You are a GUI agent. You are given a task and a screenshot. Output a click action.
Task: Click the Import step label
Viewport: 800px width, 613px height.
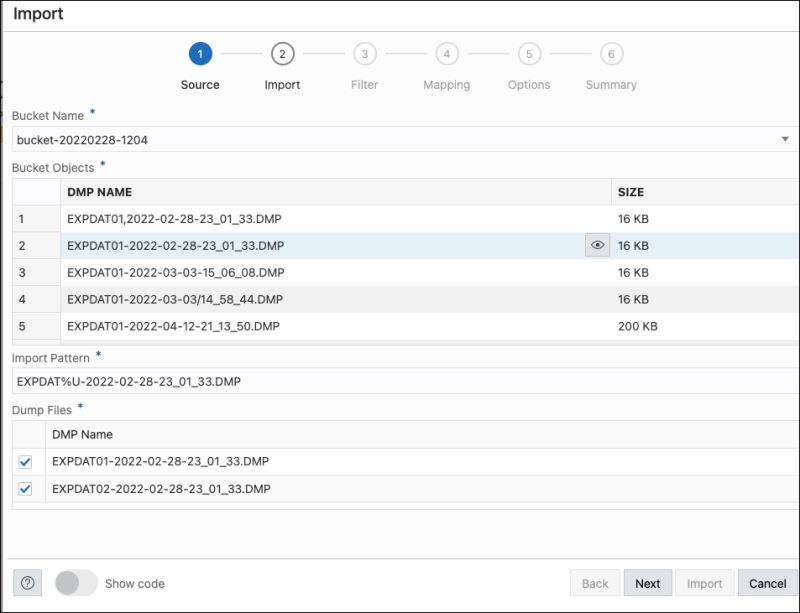click(282, 84)
